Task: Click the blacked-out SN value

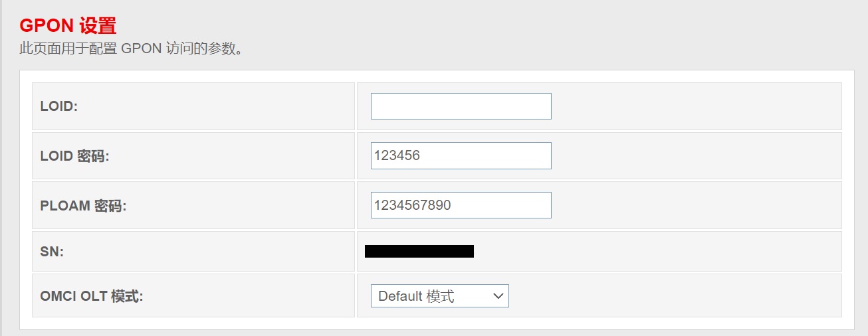Action: [x=419, y=251]
